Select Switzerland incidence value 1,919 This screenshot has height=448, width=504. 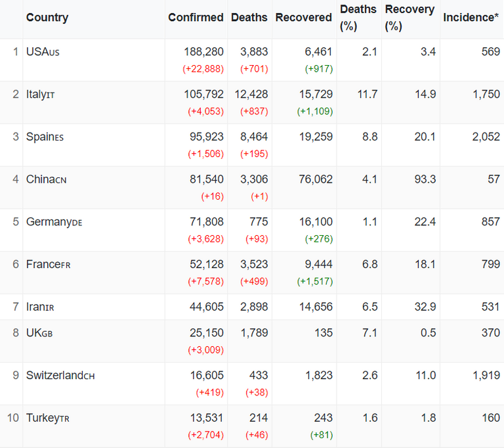point(486,375)
